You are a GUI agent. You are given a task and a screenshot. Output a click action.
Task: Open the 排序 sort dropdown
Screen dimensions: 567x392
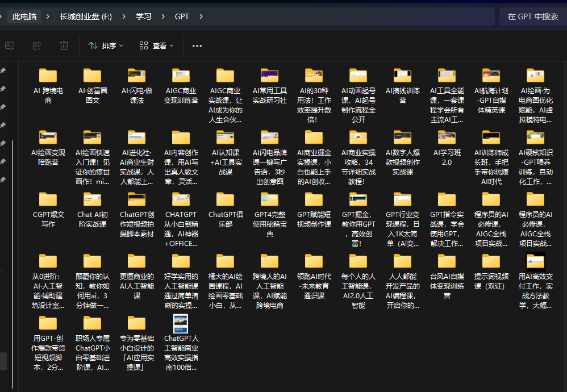[106, 45]
